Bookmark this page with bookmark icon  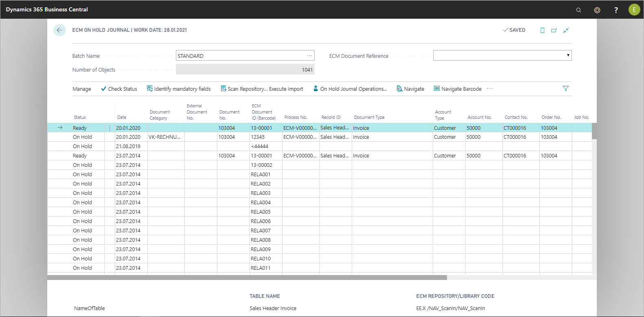coord(542,31)
